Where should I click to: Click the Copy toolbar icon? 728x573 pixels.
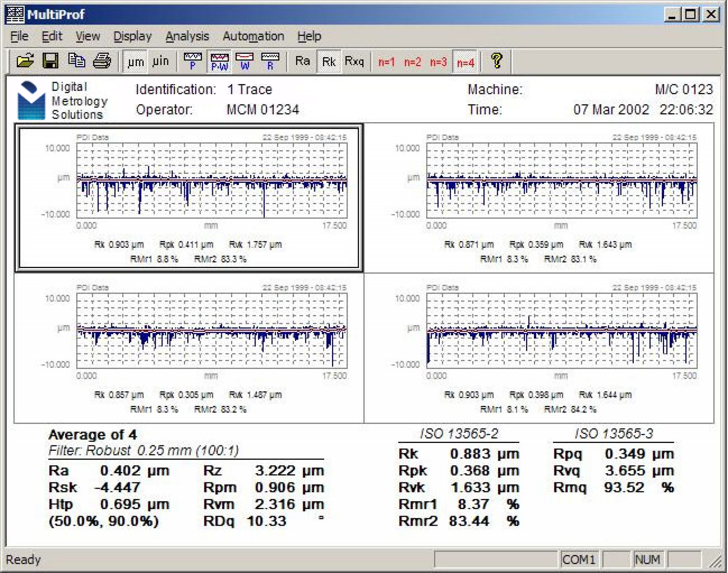pos(76,61)
